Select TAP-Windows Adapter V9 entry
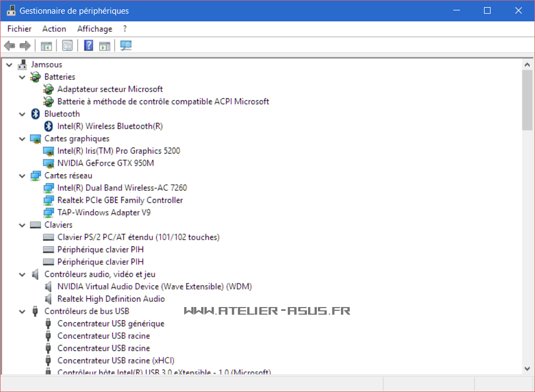This screenshot has width=535, height=392. coord(104,213)
